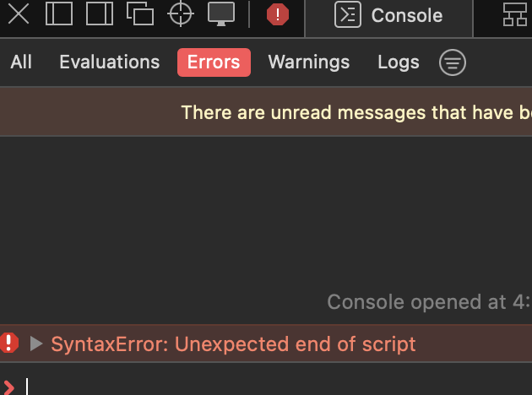Show All console messages

click(x=21, y=62)
